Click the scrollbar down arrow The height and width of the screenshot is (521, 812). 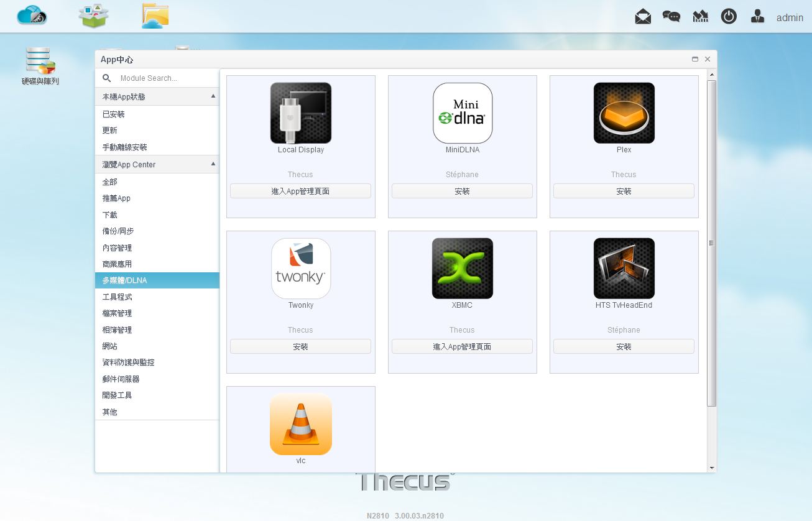(x=712, y=468)
